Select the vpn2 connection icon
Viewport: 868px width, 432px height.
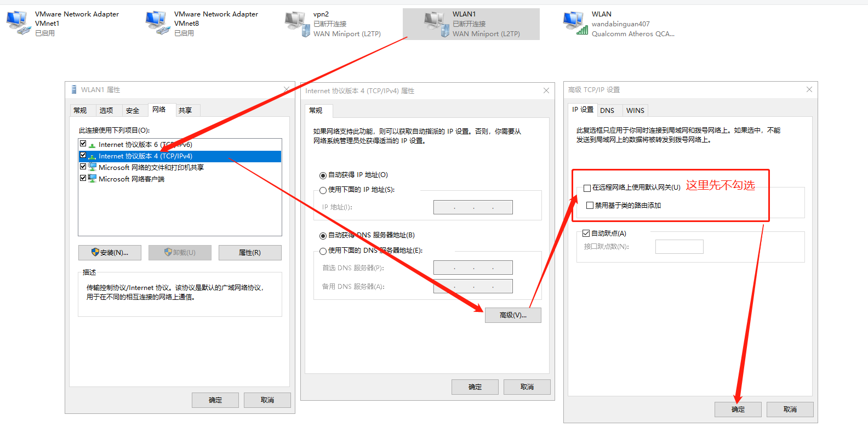pyautogui.click(x=298, y=24)
